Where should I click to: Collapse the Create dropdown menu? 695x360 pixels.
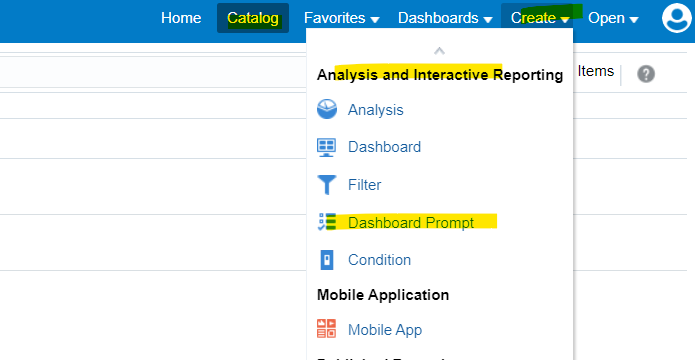coord(540,18)
